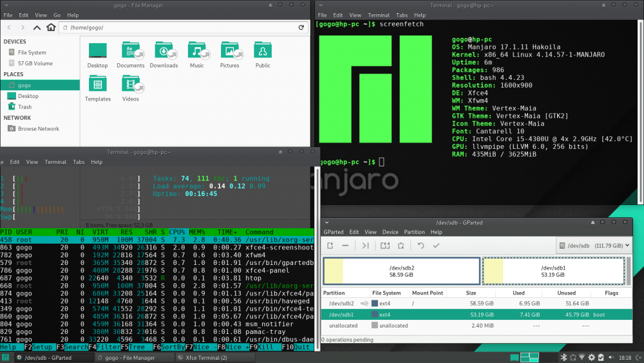The height and width of the screenshot is (363, 644).
Task: Click Flags column header in GParted
Action: coord(611,293)
